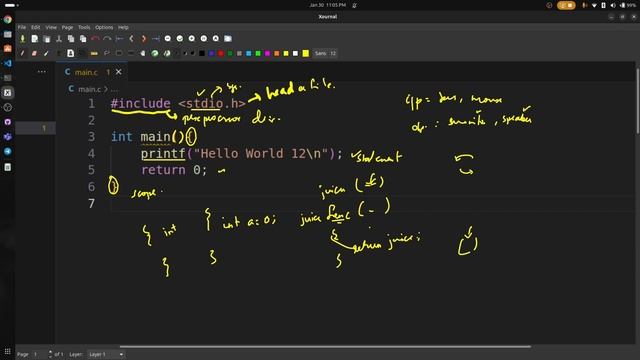
Task: Click the clock showing Jan 30 in top bar
Action: [x=328, y=5]
